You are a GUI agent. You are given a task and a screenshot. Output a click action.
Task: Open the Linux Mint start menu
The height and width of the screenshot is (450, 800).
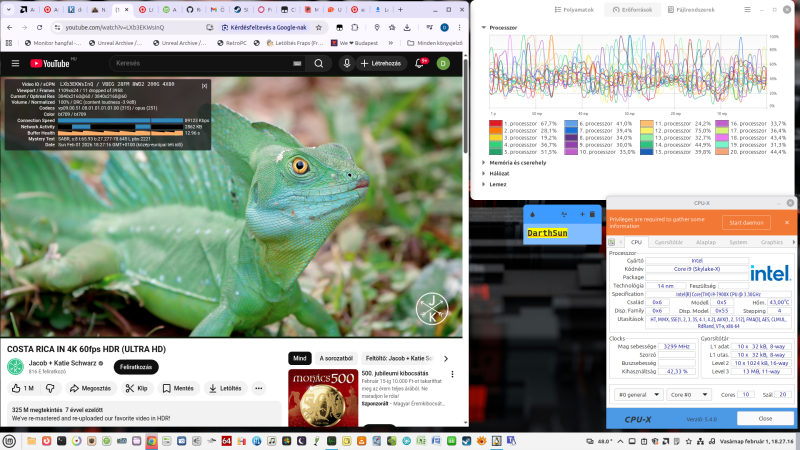click(x=9, y=441)
